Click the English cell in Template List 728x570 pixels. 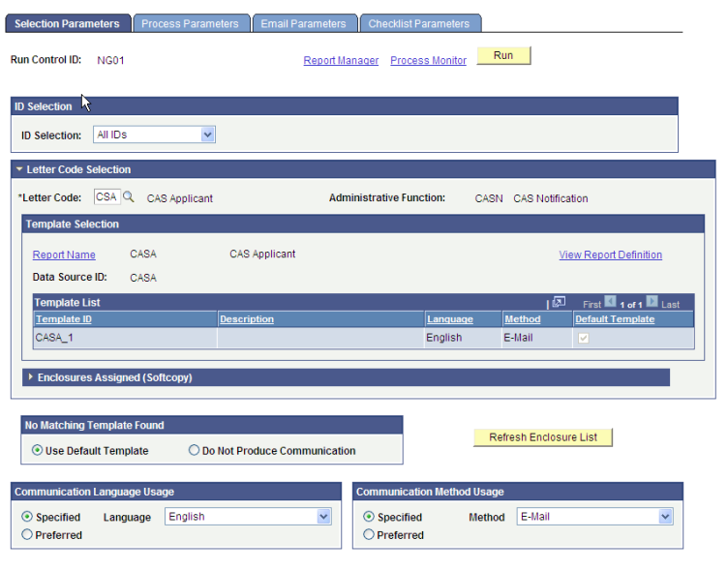click(x=464, y=338)
